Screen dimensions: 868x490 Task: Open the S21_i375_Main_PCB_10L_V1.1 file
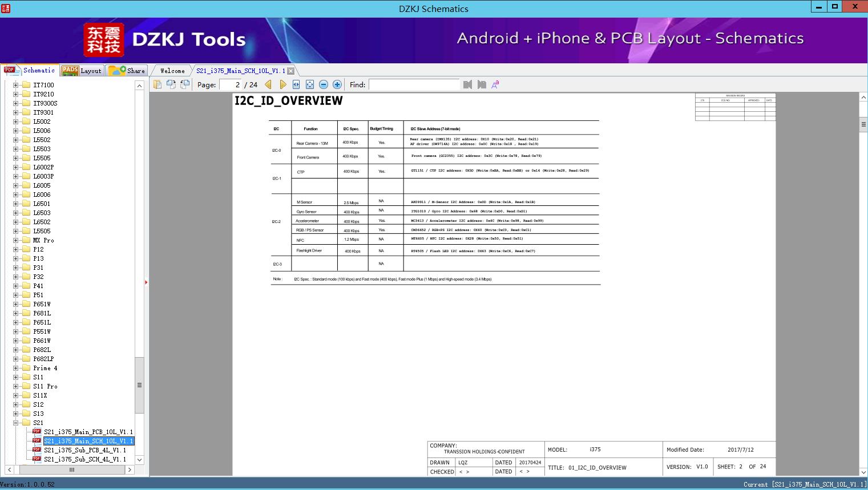click(x=88, y=432)
